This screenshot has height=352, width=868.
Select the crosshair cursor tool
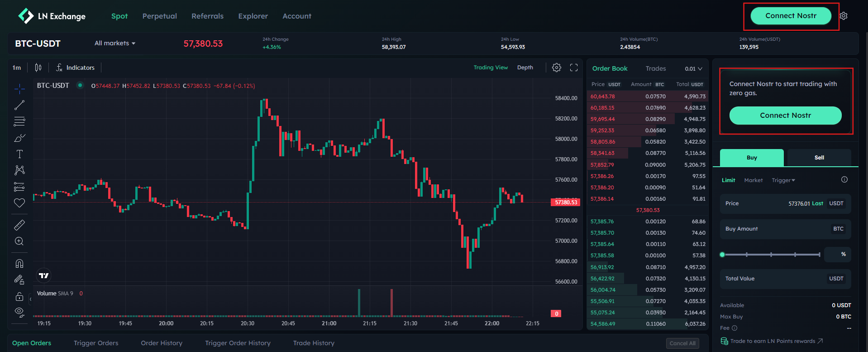(19, 88)
